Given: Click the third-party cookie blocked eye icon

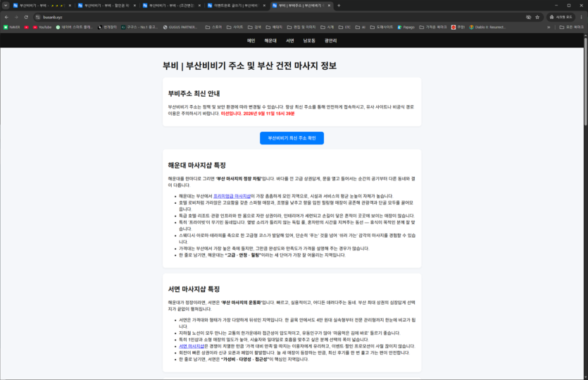Looking at the screenshot, I should coord(528,17).
